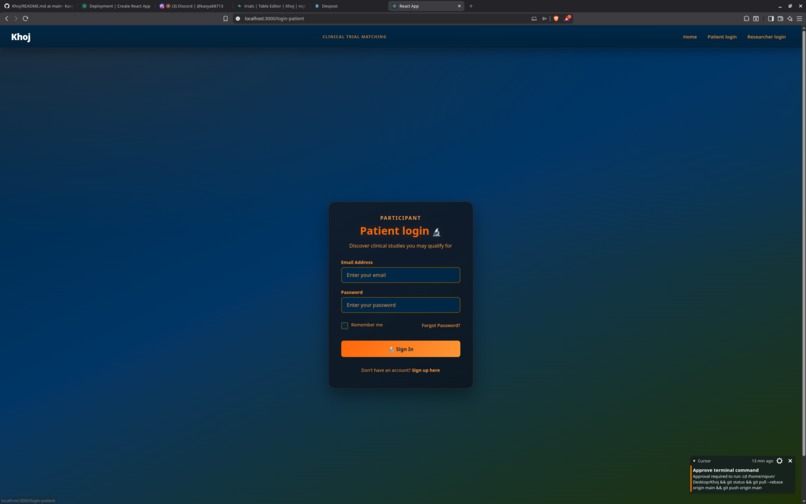Reload the page with the refresh icon
This screenshot has height=504, width=806.
[x=25, y=19]
